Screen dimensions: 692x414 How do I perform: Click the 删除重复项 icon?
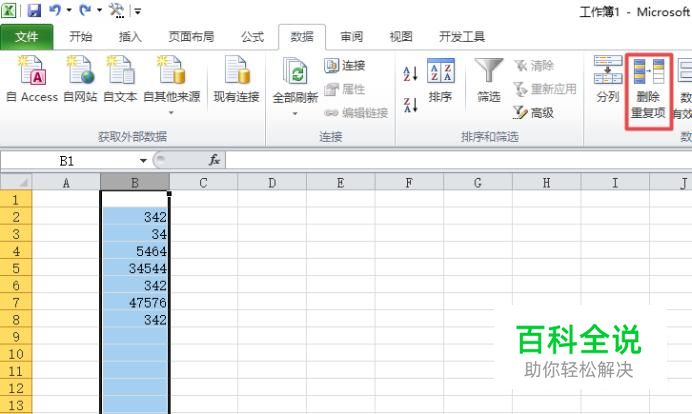(x=648, y=91)
